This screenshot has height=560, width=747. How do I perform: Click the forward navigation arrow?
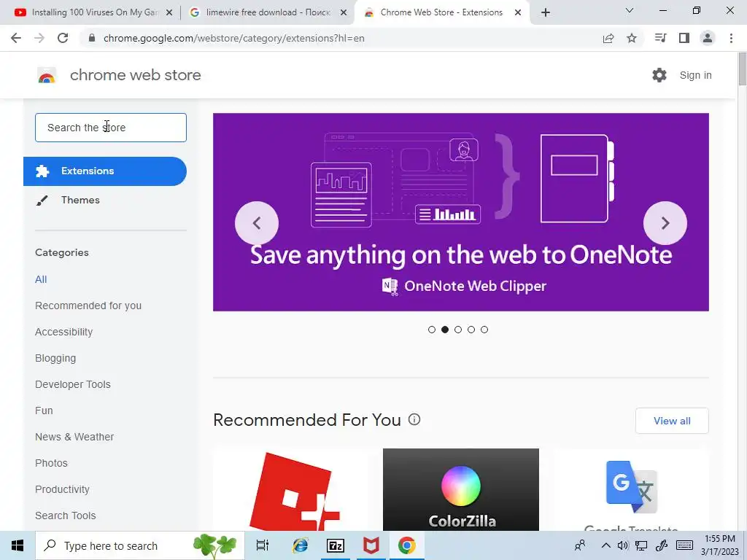[x=39, y=38]
